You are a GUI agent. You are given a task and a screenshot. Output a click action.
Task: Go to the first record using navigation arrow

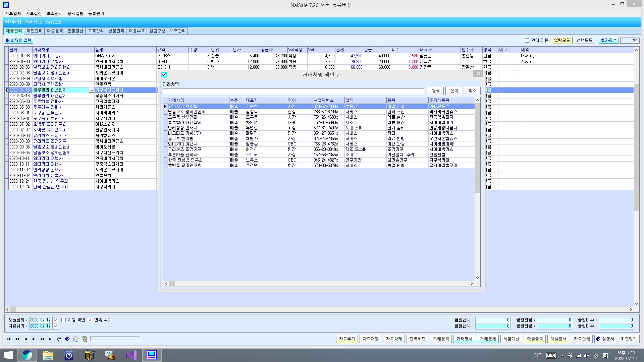coord(9,339)
